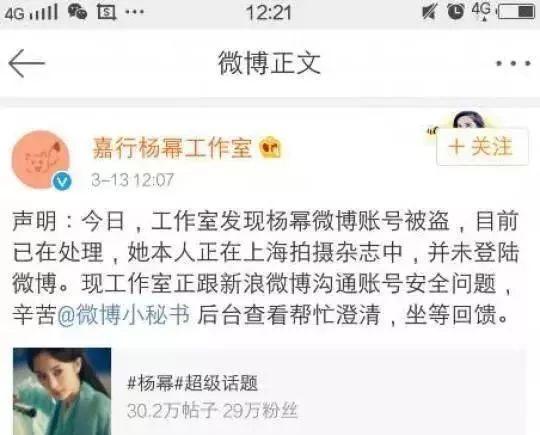Viewport: 540px width, 435px height.
Task: Tap the post timestamp 3-13 12:07
Action: pyautogui.click(x=133, y=180)
